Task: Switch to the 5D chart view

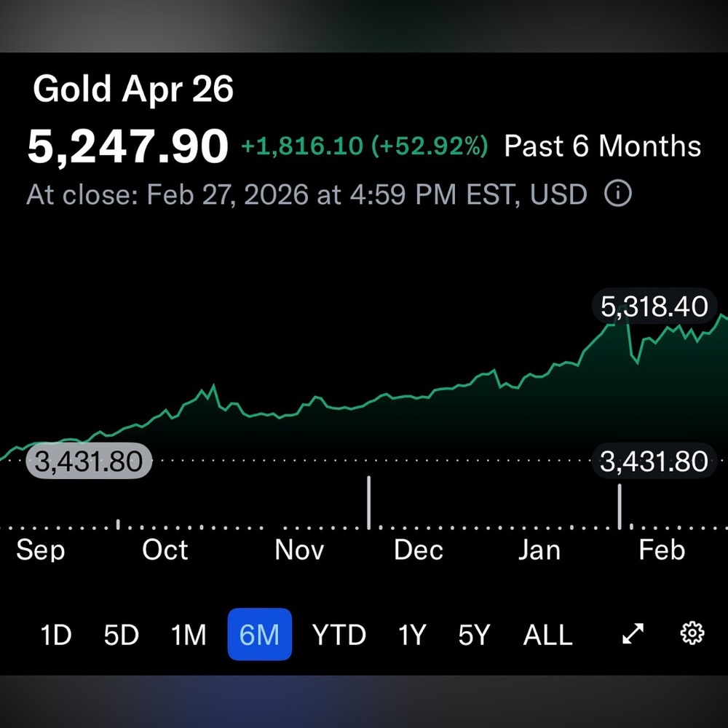Action: pos(121,635)
